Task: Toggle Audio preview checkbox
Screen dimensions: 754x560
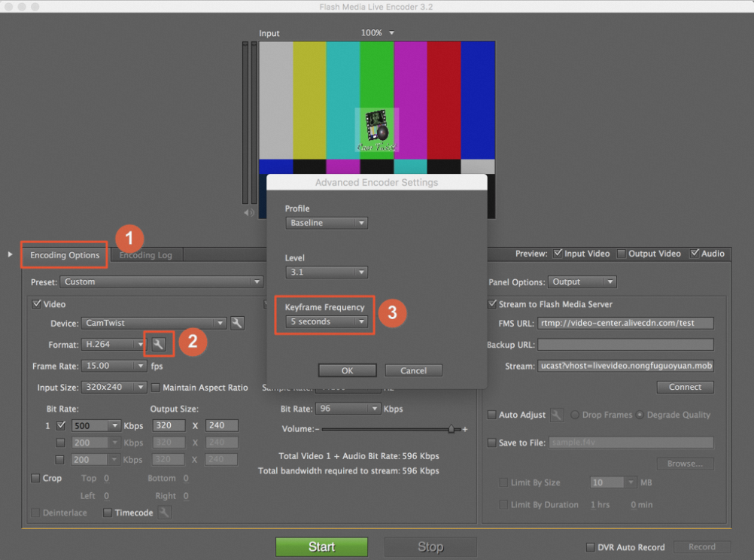Action: click(x=695, y=253)
